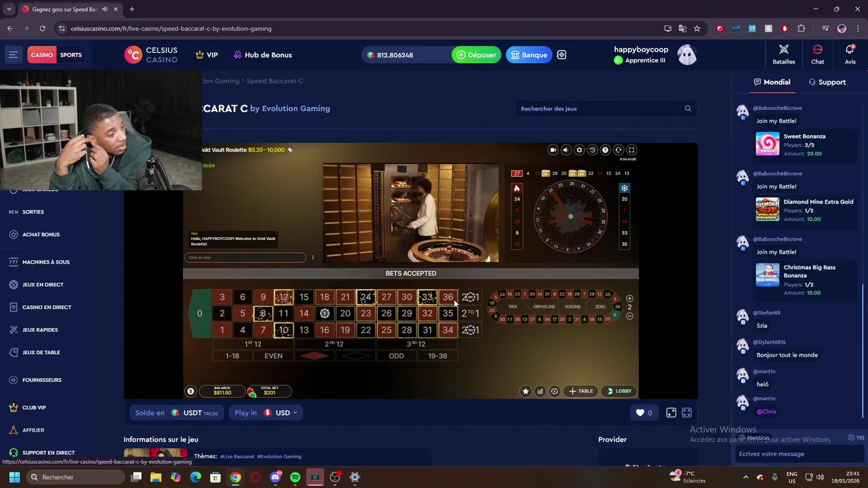Switch to the Mondial chat tab
This screenshot has width=868, height=488.
point(772,82)
